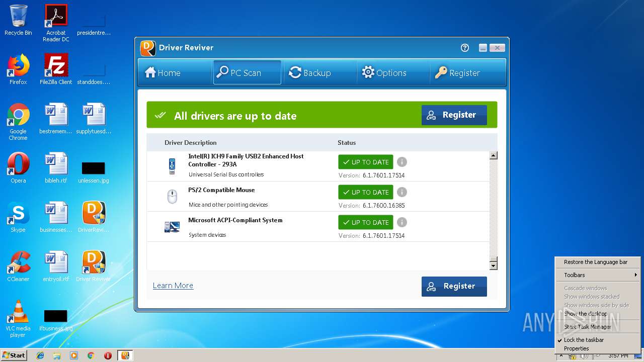
Task: Expand the Toolbars submenu
Action: pos(598,275)
